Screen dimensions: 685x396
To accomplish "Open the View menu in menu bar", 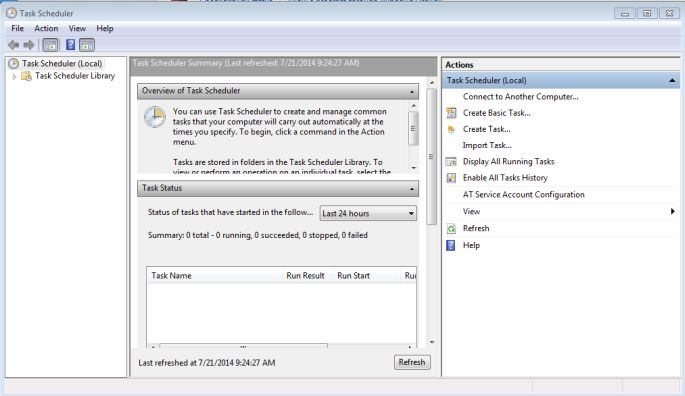I will [77, 28].
